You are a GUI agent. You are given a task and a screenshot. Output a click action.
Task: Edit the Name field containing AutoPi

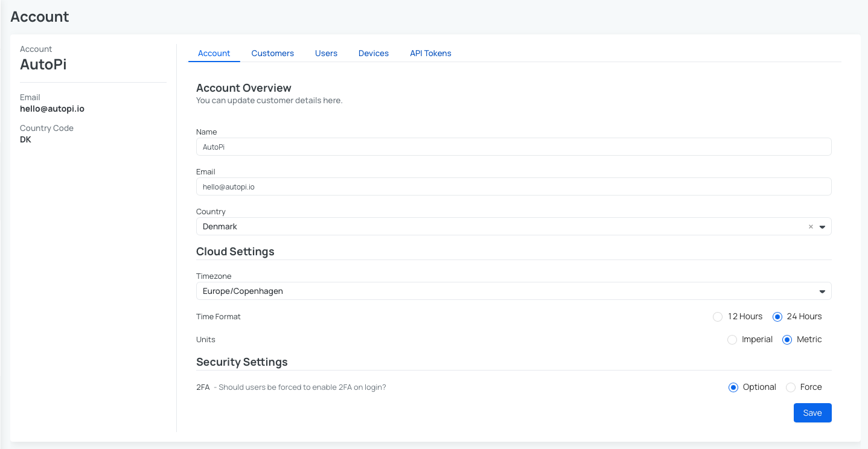[x=513, y=146]
